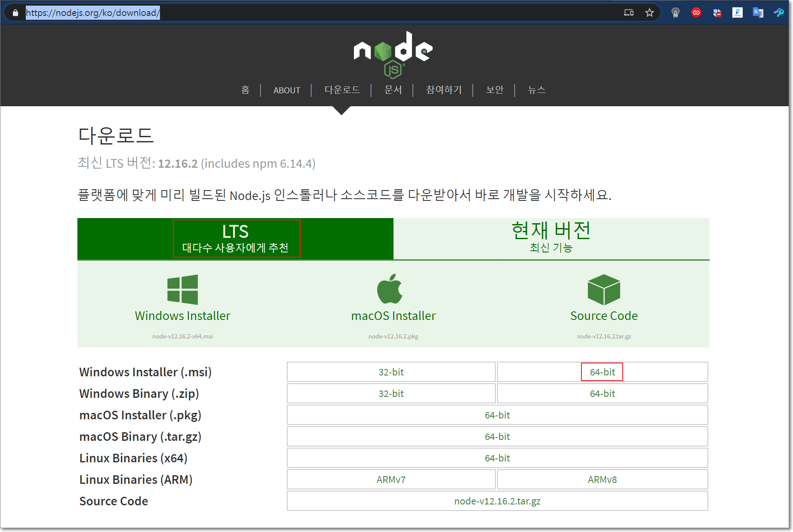Open the ABOUT navigation item

tap(287, 90)
